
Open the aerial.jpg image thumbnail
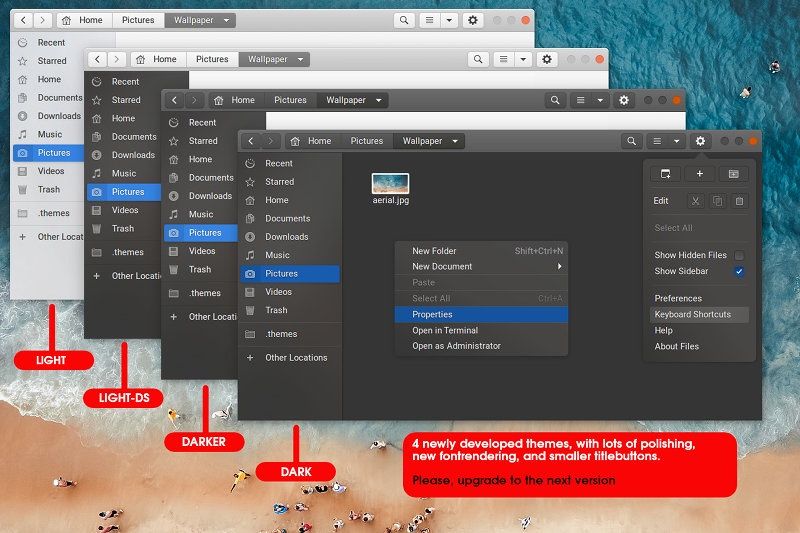pyautogui.click(x=390, y=183)
